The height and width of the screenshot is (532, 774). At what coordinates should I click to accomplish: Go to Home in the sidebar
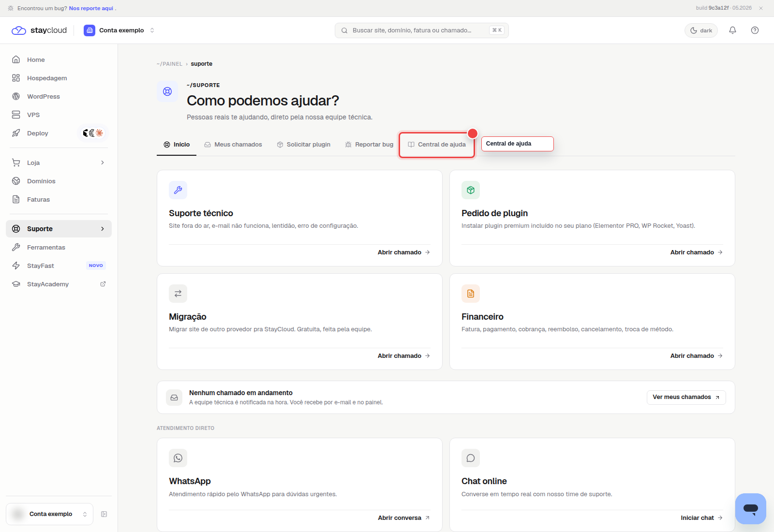pos(59,59)
